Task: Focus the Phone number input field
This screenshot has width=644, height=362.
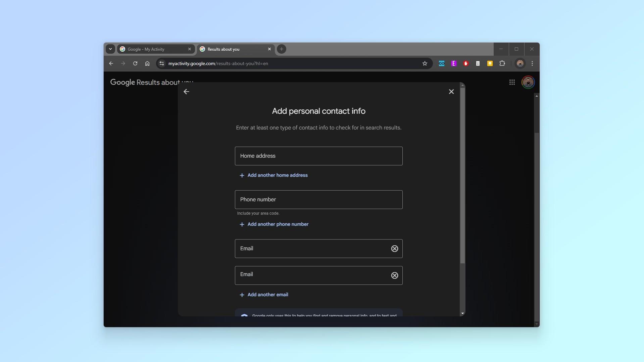Action: coord(318,200)
